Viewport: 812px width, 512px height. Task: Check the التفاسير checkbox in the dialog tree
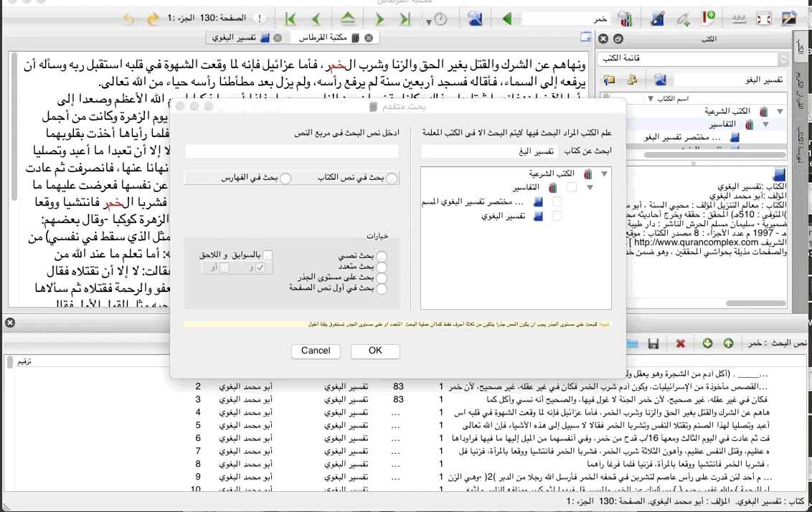(x=571, y=187)
